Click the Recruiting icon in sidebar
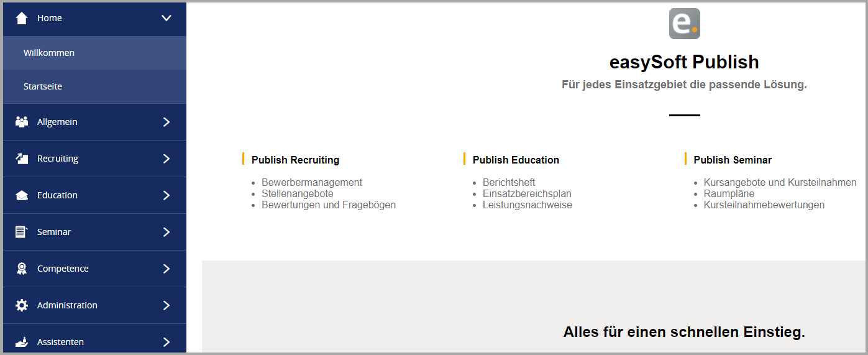Image resolution: width=868 pixels, height=355 pixels. [22, 159]
